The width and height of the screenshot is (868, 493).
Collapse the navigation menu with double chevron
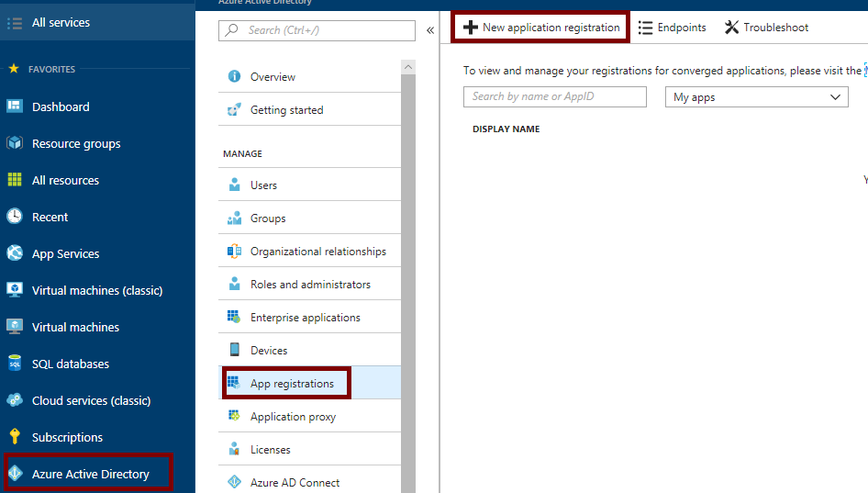[430, 30]
